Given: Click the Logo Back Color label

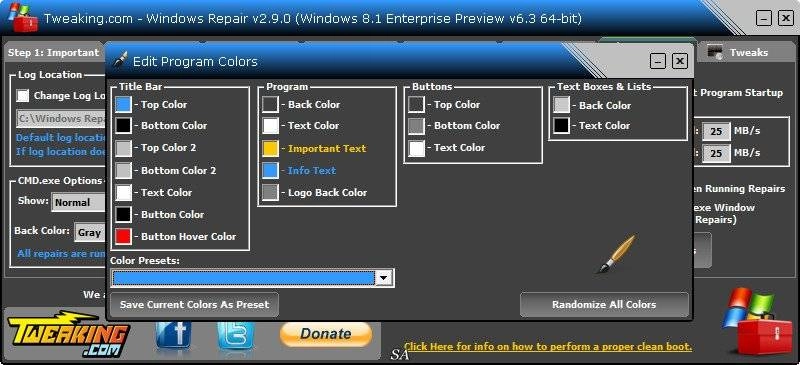Looking at the screenshot, I should pyautogui.click(x=328, y=192).
